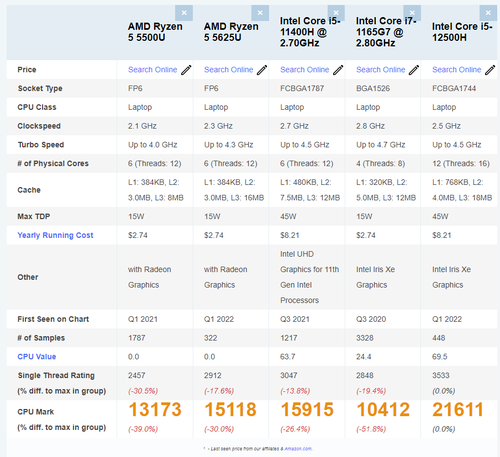The image size is (500, 457).
Task: Open the CPU Value link
Action: (x=37, y=357)
